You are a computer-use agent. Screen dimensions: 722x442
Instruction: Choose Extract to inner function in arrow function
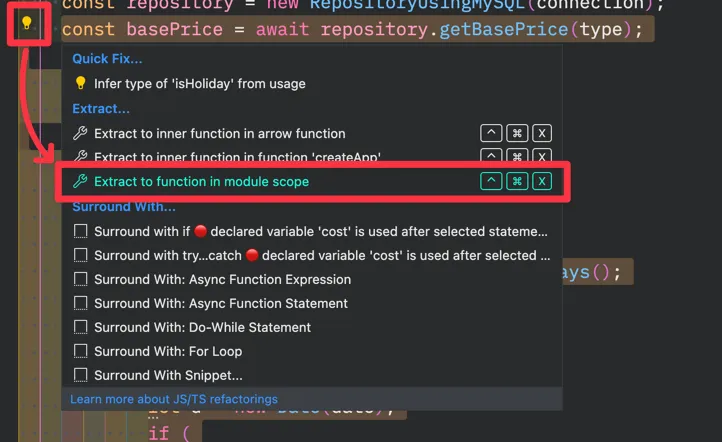(219, 133)
